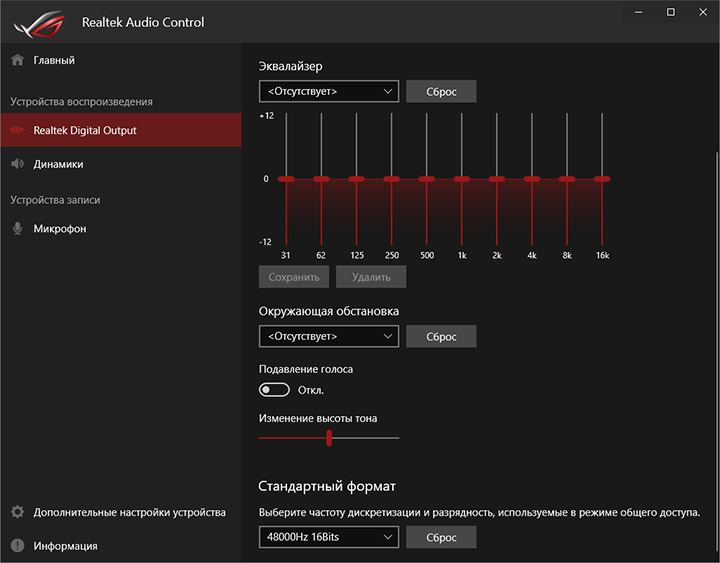Open the equalizer preset dropdown
Image resolution: width=720 pixels, height=563 pixels.
329,91
